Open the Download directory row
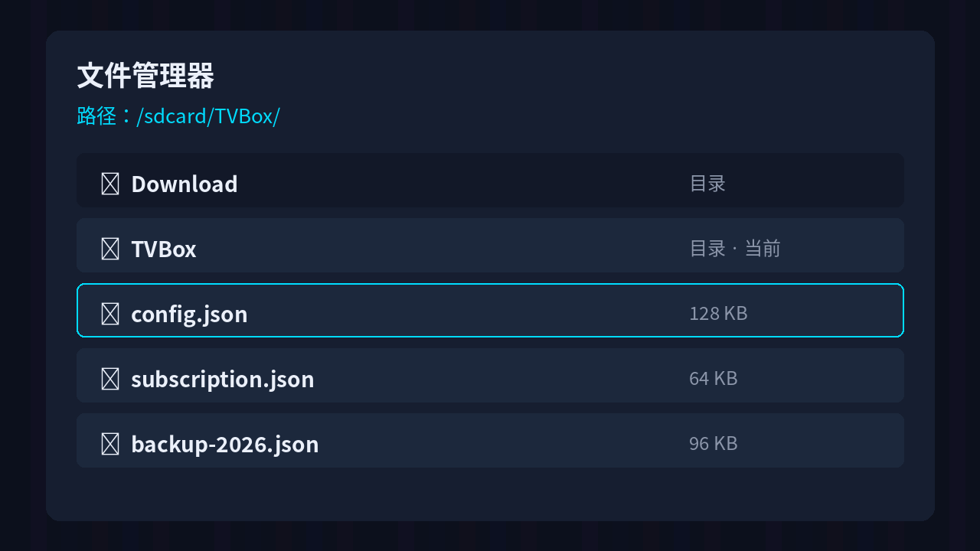The width and height of the screenshot is (980, 551). tap(490, 180)
